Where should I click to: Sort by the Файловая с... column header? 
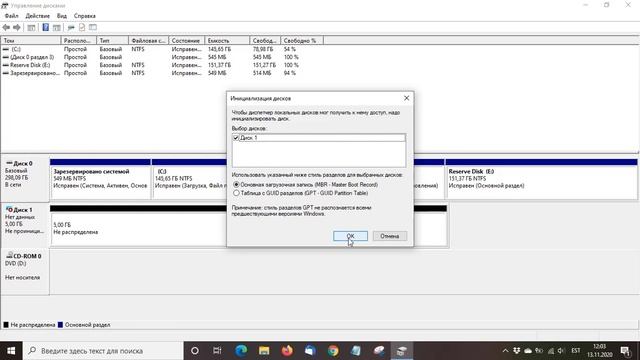(148, 40)
